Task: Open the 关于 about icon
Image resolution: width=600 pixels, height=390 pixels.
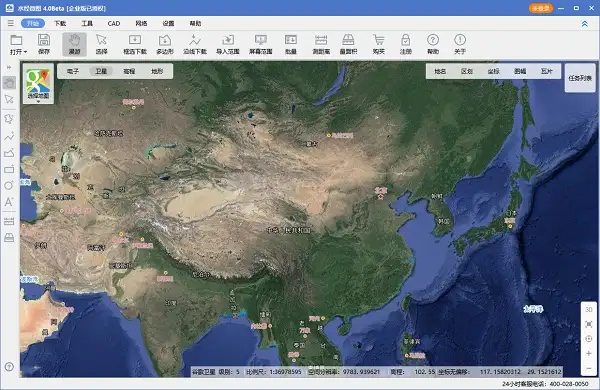Action: coord(460,44)
